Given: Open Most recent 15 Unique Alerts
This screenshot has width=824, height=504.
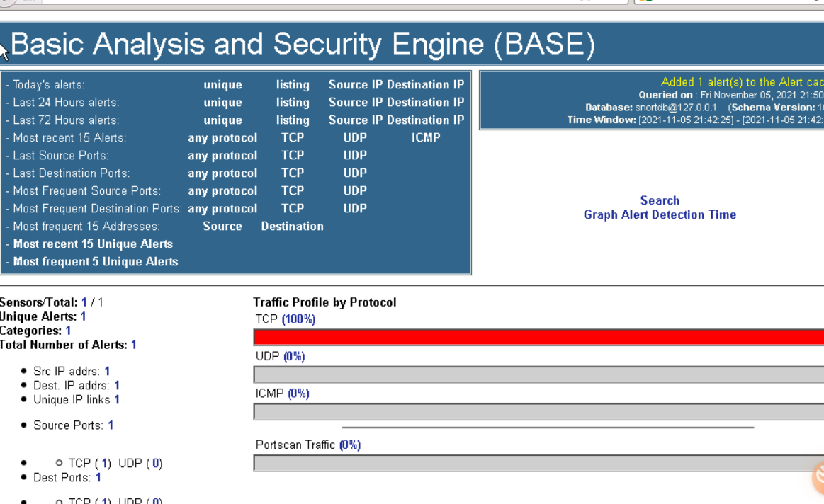Looking at the screenshot, I should [x=93, y=245].
